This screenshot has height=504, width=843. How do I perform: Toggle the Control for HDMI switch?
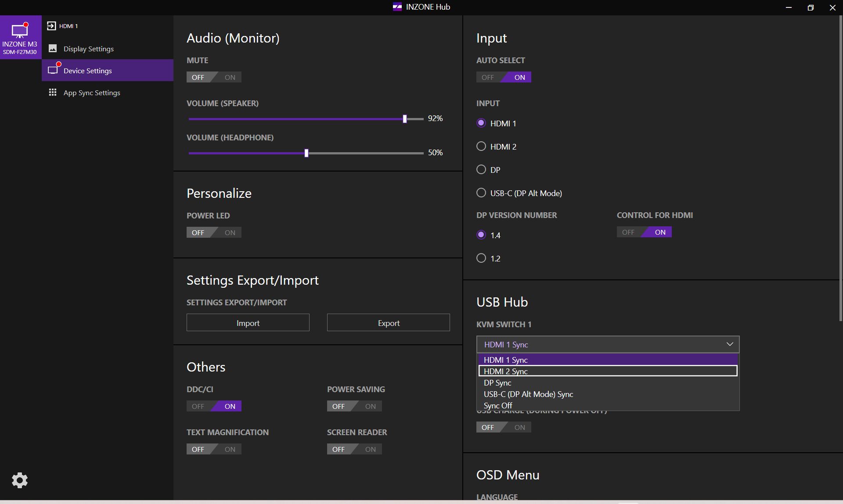(x=644, y=232)
